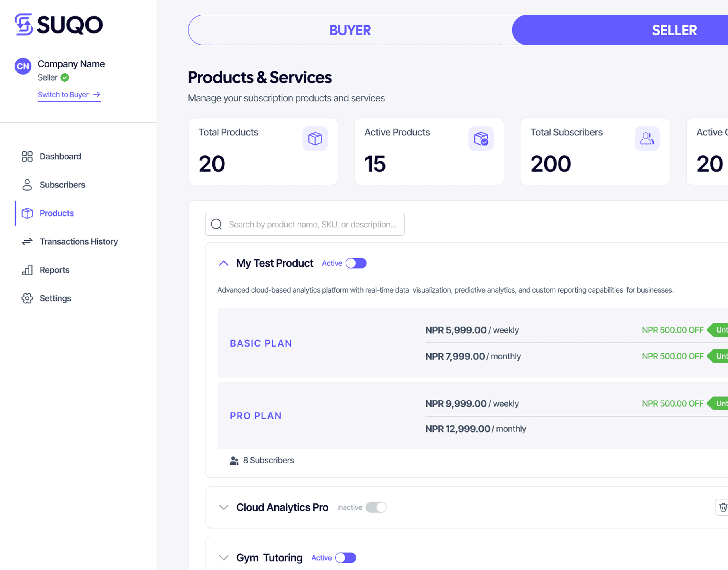728x570 pixels.
Task: Click the Total Subscribers 200 card
Action: coord(595,151)
